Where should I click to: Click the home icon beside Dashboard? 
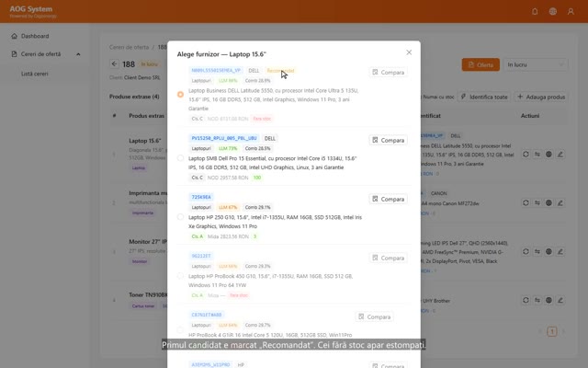point(15,36)
